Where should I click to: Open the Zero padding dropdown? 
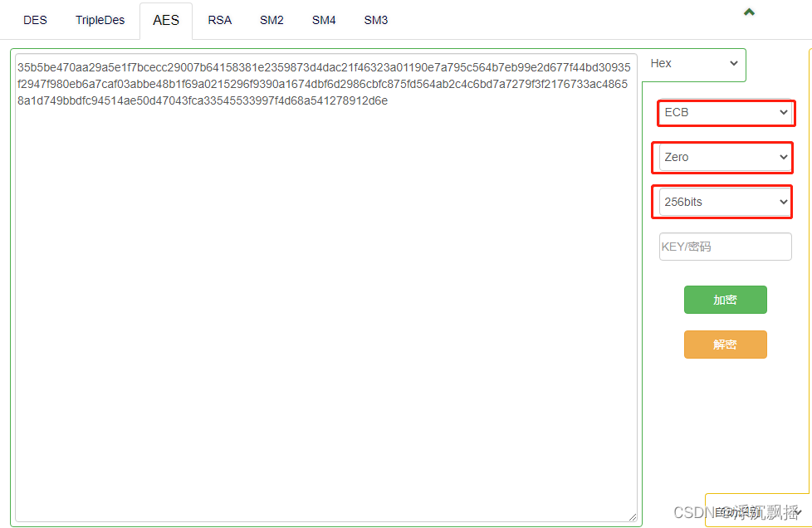726,158
